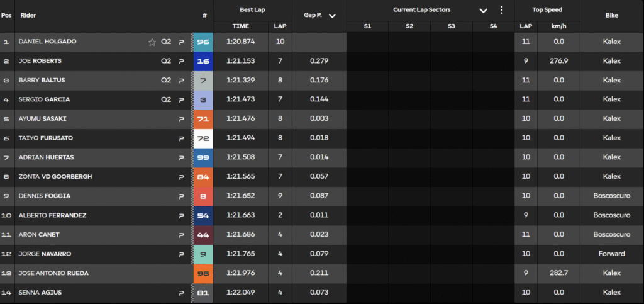The width and height of the screenshot is (644, 304).
Task: Click the Q2 badge next to Daniel Holgado
Action: (166, 42)
